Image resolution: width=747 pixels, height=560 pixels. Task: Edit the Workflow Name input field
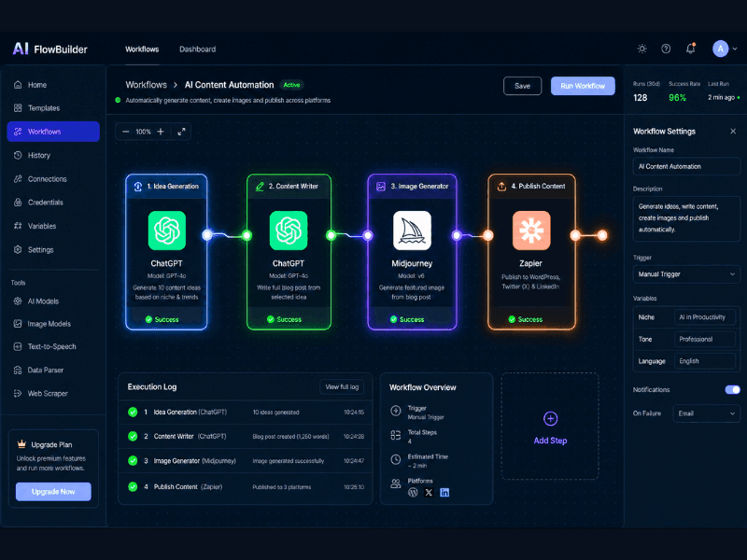(x=686, y=167)
